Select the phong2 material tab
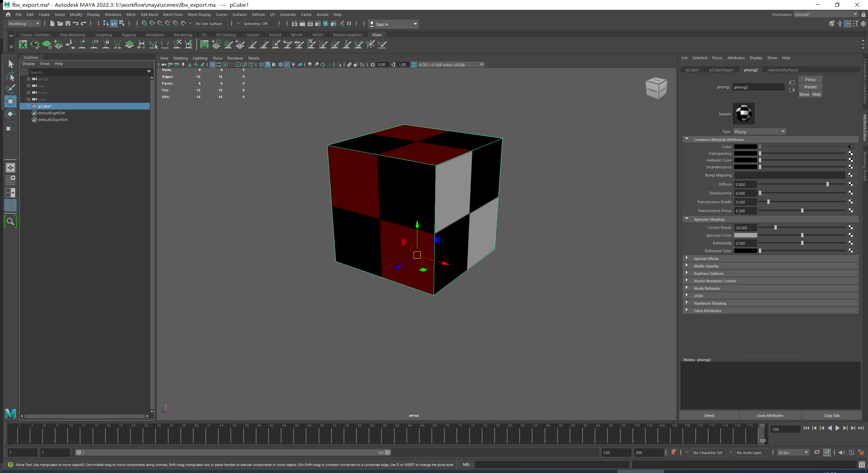This screenshot has height=473, width=868. click(750, 69)
